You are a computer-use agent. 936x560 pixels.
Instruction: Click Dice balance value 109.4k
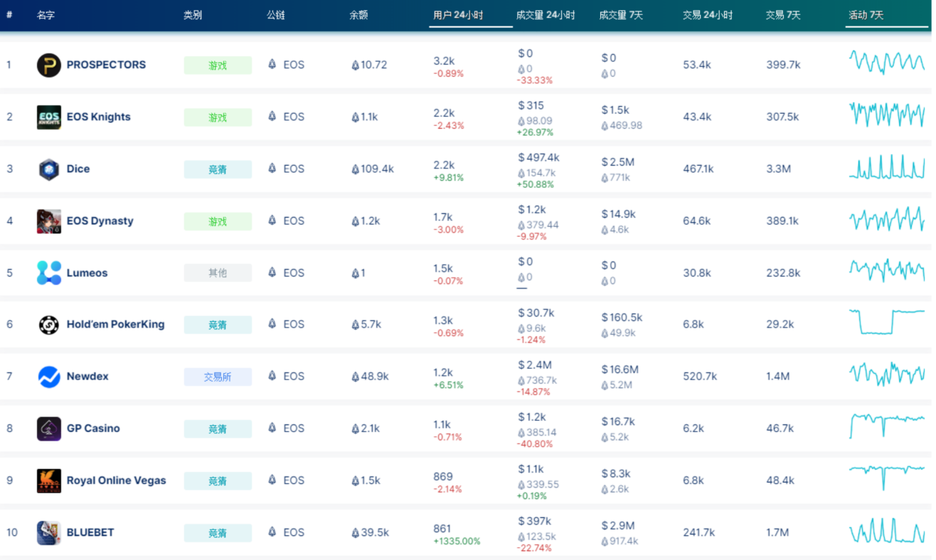click(x=373, y=169)
